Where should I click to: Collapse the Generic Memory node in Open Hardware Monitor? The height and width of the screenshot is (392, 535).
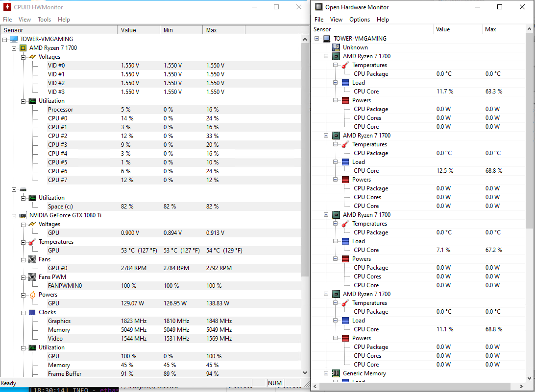tap(326, 373)
